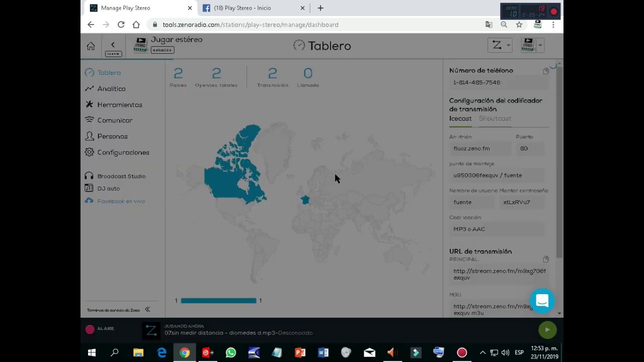Screen dimensions: 644x362
Task: Switch to the Icecast tab
Action: tap(460, 119)
